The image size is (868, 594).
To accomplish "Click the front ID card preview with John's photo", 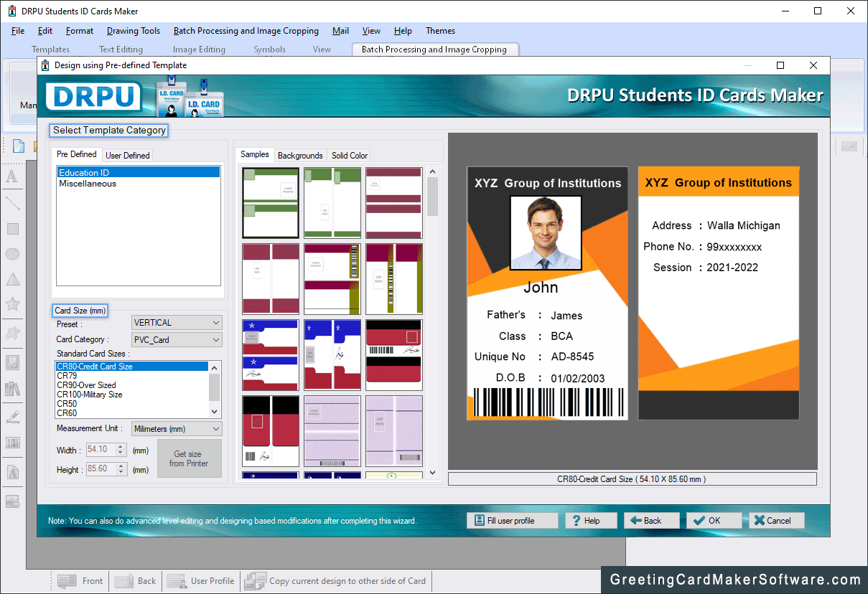I will pos(547,293).
